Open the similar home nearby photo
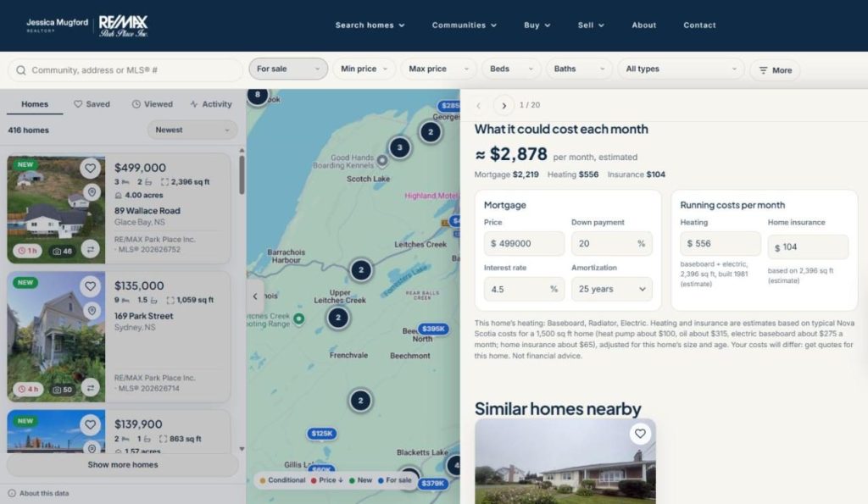 pyautogui.click(x=565, y=462)
